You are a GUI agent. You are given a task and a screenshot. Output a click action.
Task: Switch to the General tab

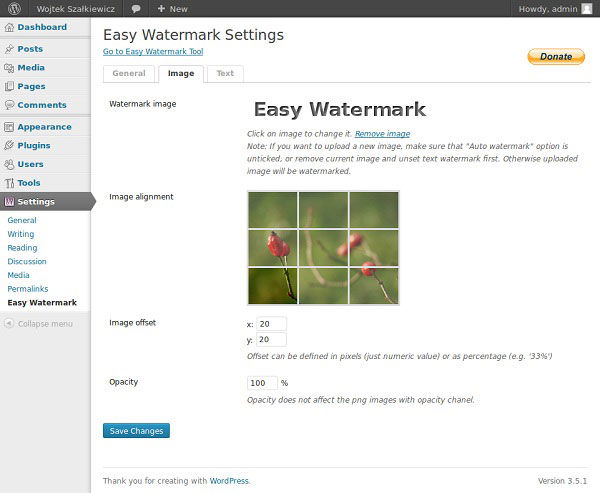(129, 73)
